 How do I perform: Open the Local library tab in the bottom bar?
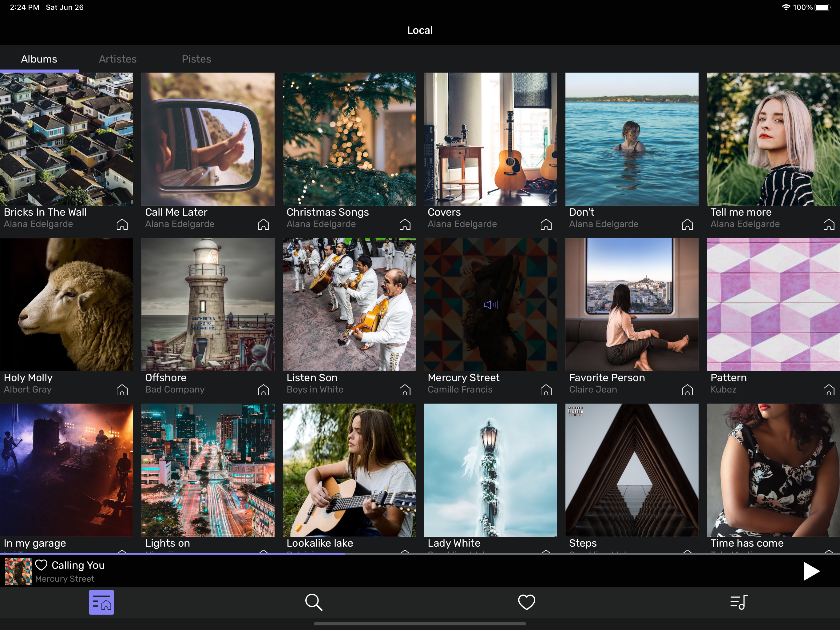tap(101, 602)
